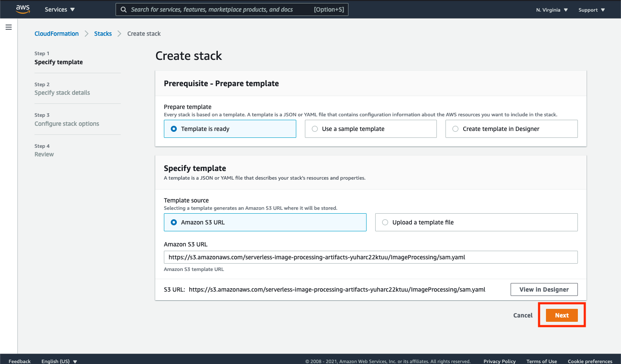This screenshot has width=621, height=364.
Task: Navigate to CloudFormation breadcrumb link
Action: point(56,34)
